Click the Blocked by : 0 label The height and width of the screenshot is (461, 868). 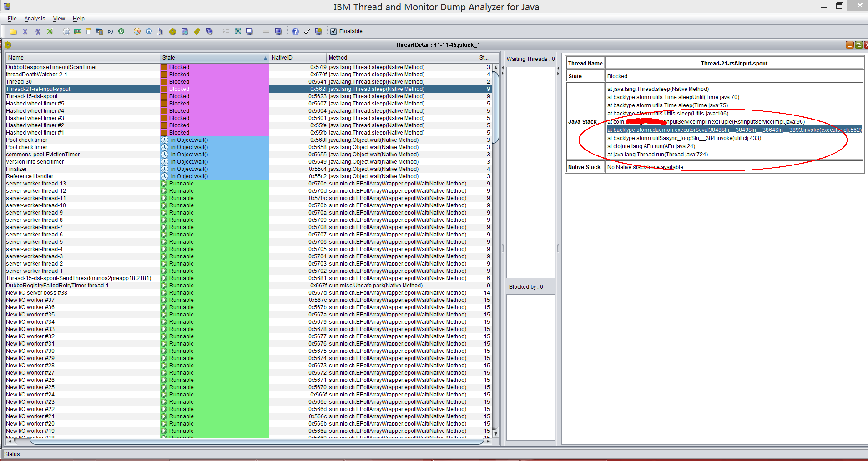(x=526, y=287)
